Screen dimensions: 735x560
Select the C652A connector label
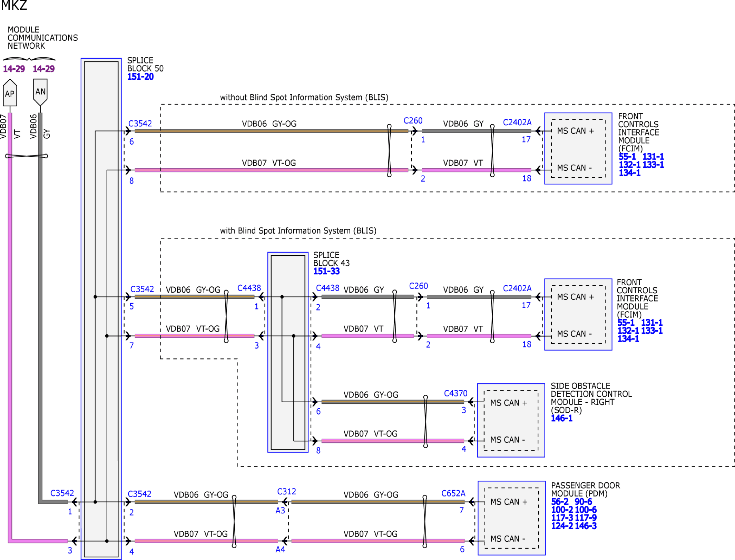453,493
